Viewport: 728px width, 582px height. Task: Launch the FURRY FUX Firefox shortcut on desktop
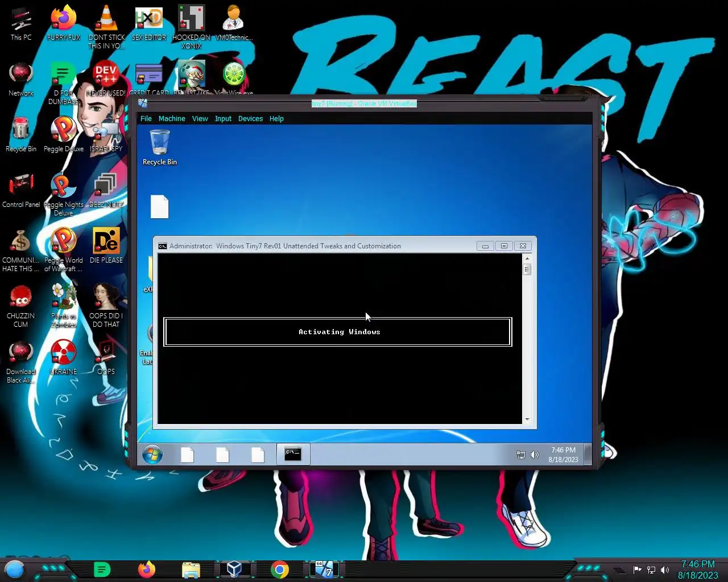coord(64,24)
